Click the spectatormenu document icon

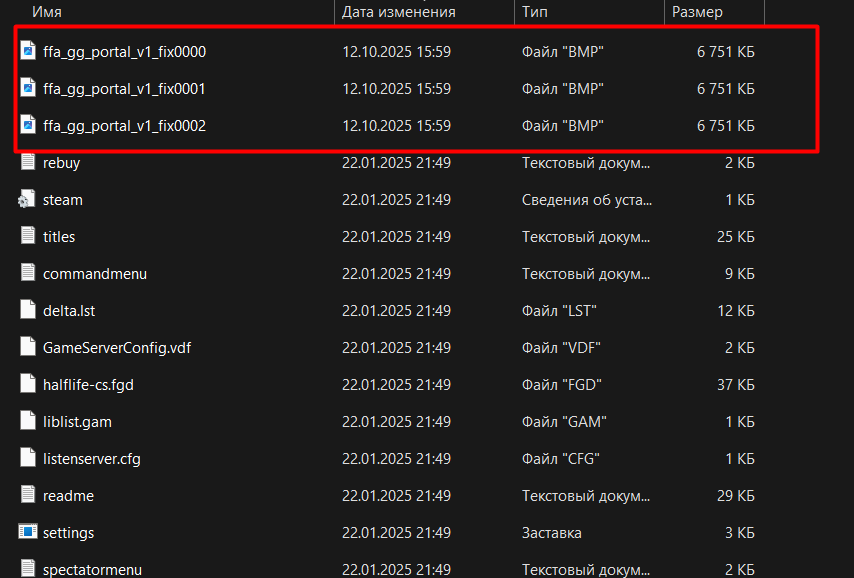tap(27, 569)
